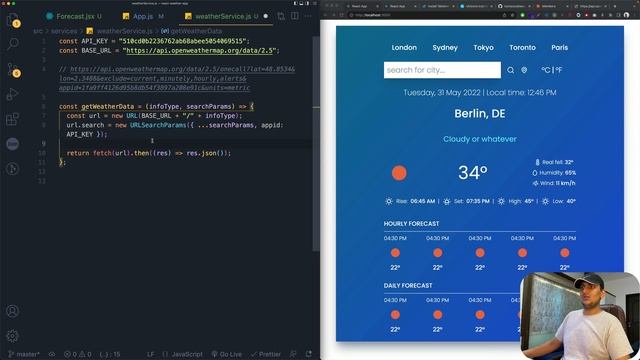Click the split editor icon

pos(294,16)
